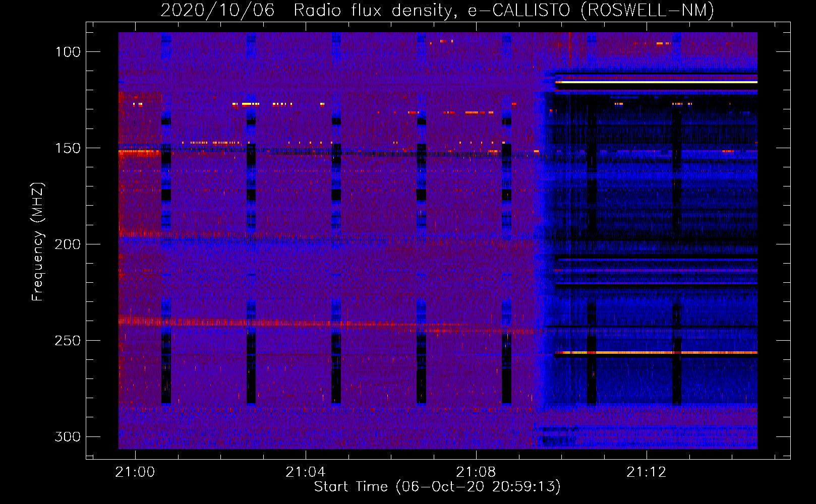Image resolution: width=816 pixels, height=504 pixels.
Task: Click the 200 frequency tick label
Action: point(68,244)
